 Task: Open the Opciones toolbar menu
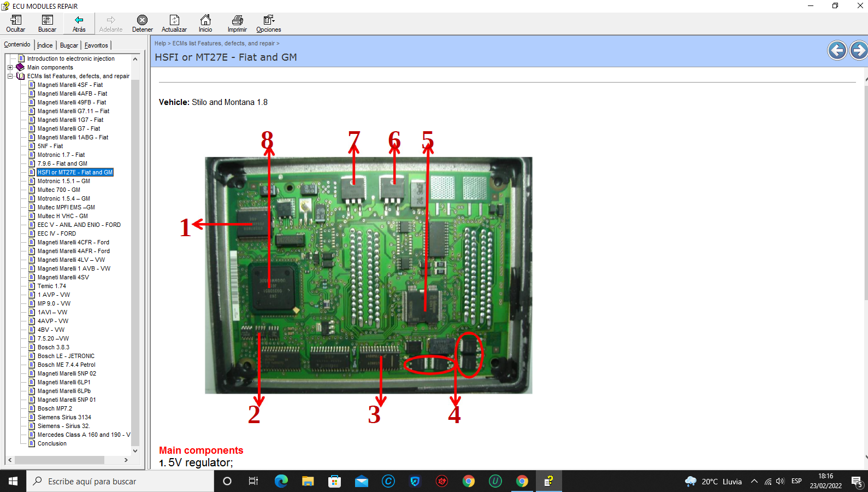269,24
